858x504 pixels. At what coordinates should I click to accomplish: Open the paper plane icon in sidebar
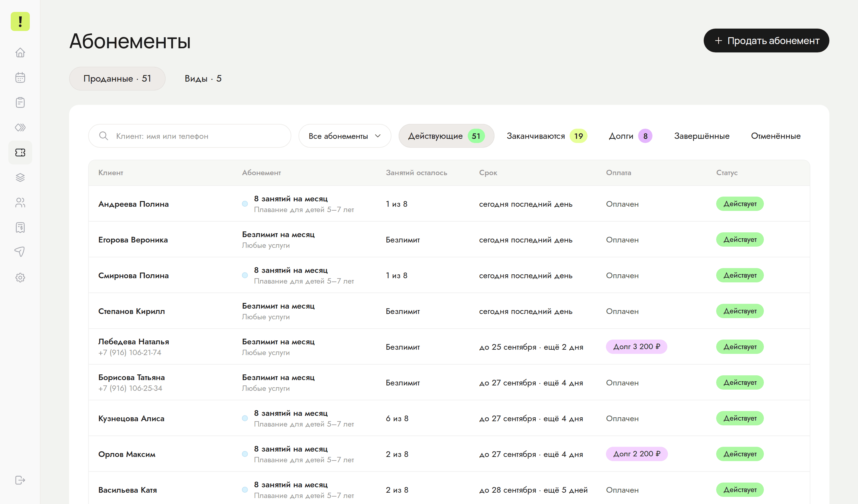click(20, 252)
